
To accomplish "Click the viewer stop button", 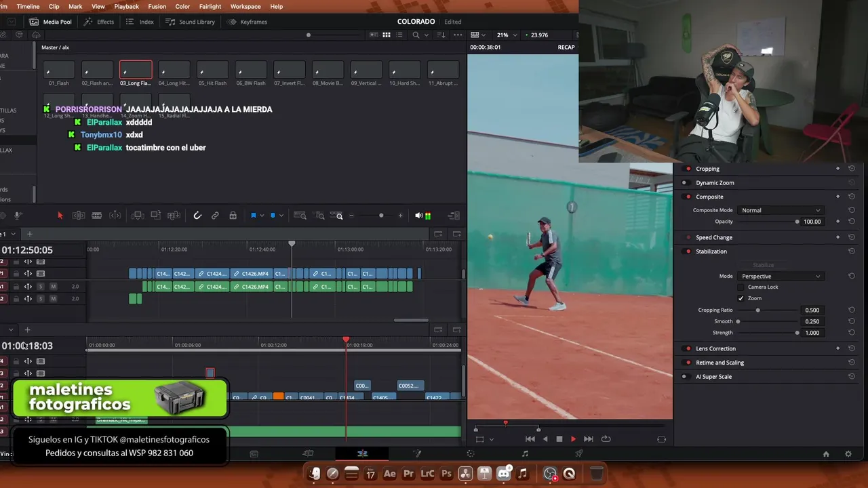I will 559,439.
